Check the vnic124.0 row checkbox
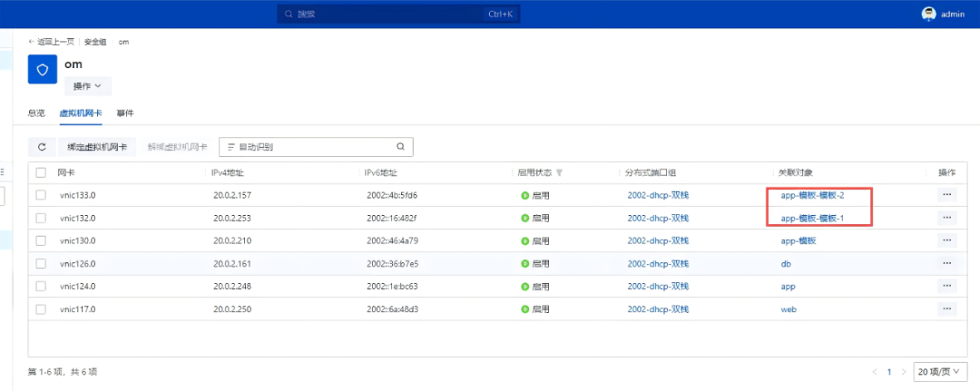 coord(41,286)
